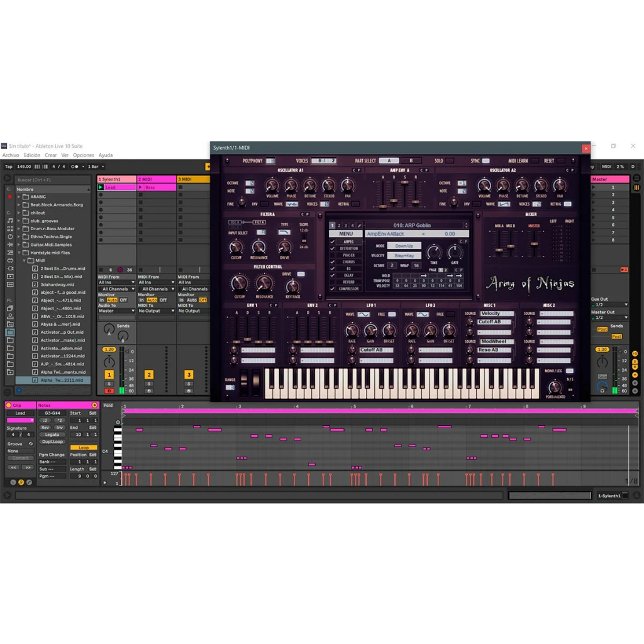The height and width of the screenshot is (644, 644).
Task: Open the All Ins dropdown on the Sylenth1 track
Action: [116, 282]
